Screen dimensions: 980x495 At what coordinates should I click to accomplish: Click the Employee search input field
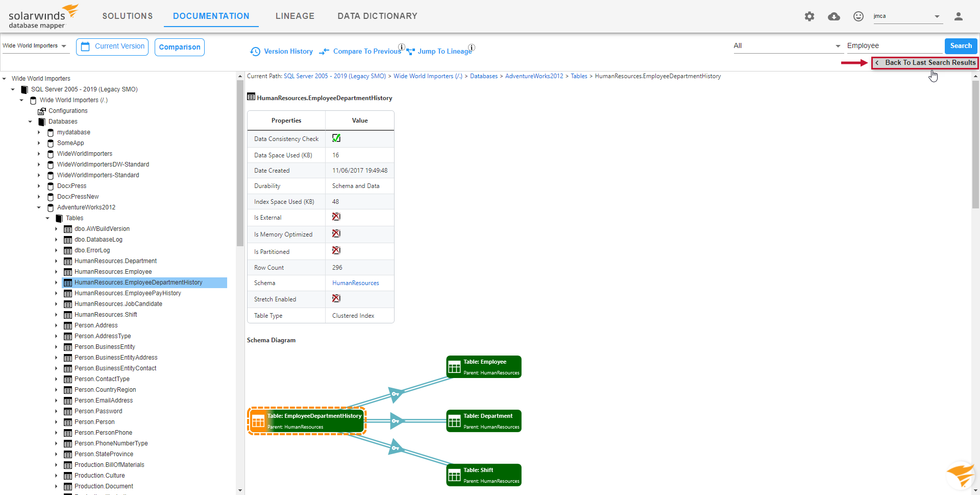(x=894, y=46)
